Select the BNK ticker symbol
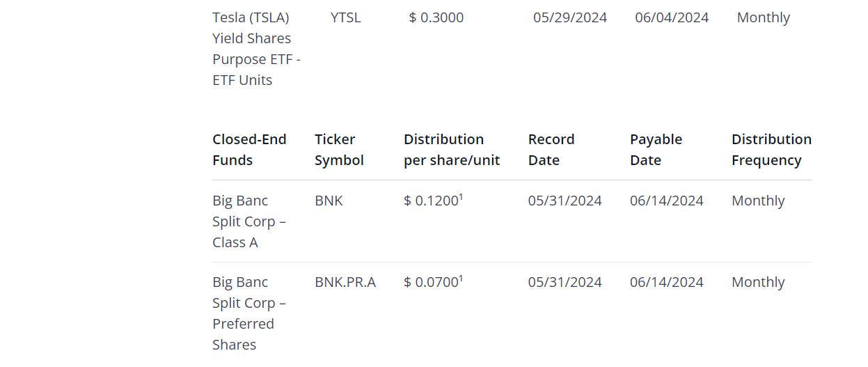The height and width of the screenshot is (367, 868). point(329,201)
